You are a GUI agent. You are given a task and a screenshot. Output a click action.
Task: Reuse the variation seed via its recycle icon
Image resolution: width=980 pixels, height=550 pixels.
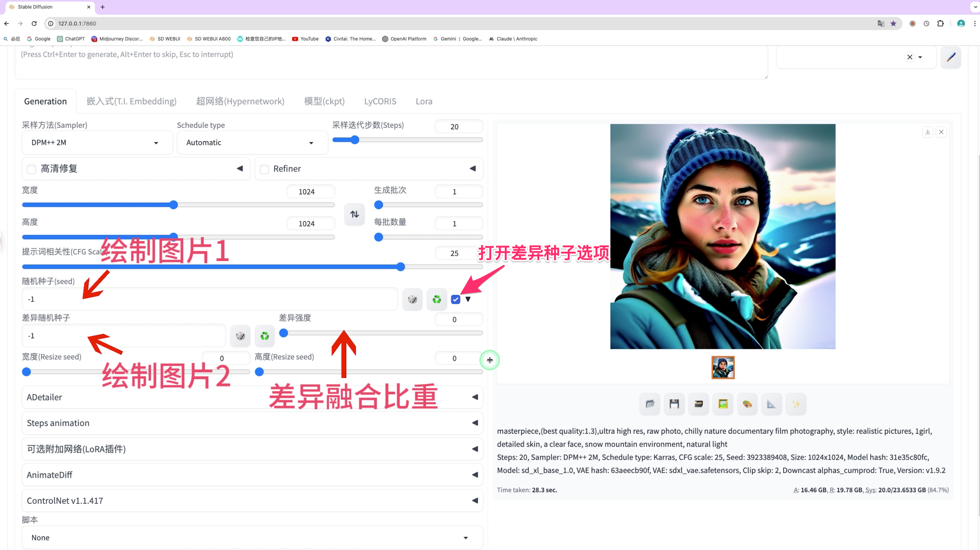point(265,336)
